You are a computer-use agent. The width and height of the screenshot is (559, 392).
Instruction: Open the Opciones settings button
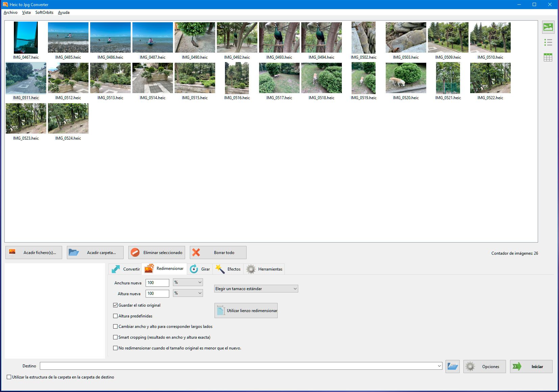tap(485, 366)
